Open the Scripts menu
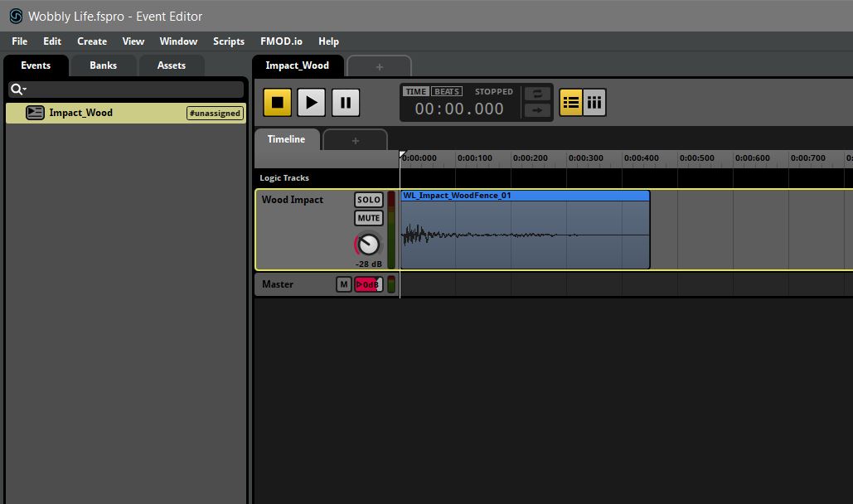This screenshot has width=853, height=504. coord(229,41)
